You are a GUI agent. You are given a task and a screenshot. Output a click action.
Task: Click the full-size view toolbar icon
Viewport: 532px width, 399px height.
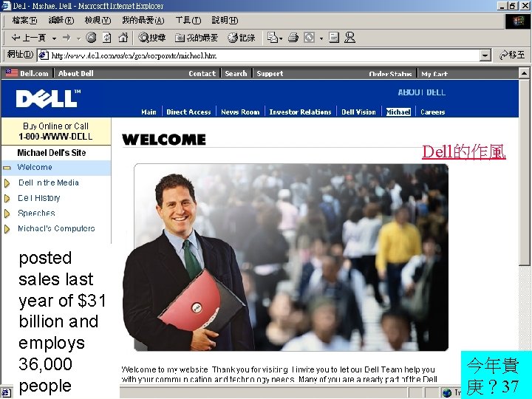click(309, 38)
